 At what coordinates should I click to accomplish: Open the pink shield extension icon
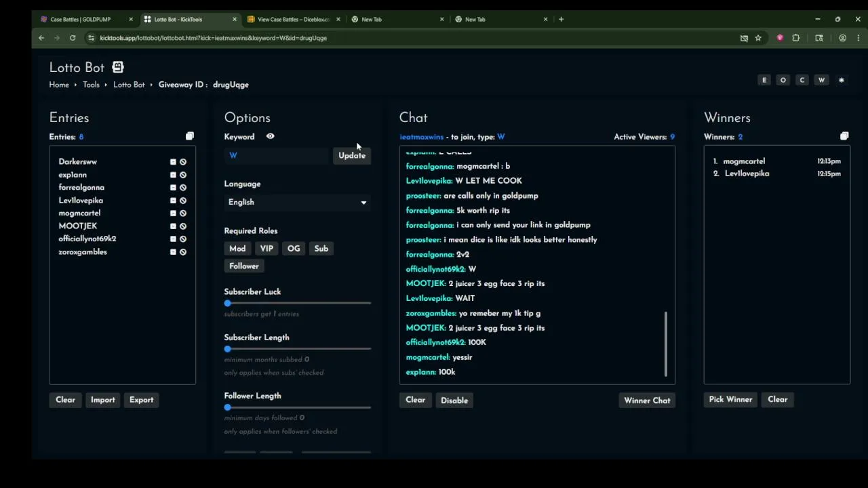point(780,38)
